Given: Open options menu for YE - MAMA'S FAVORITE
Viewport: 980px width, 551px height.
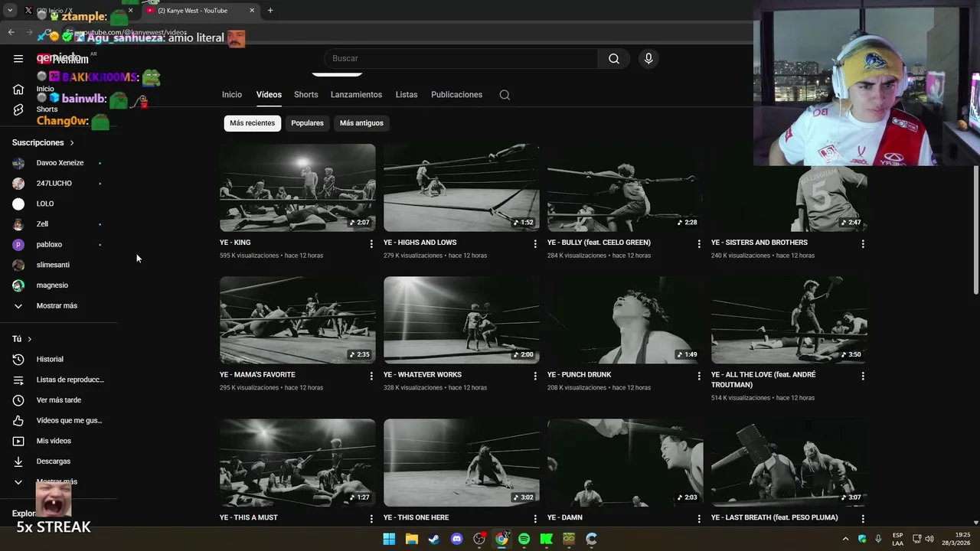Looking at the screenshot, I should coord(371,376).
